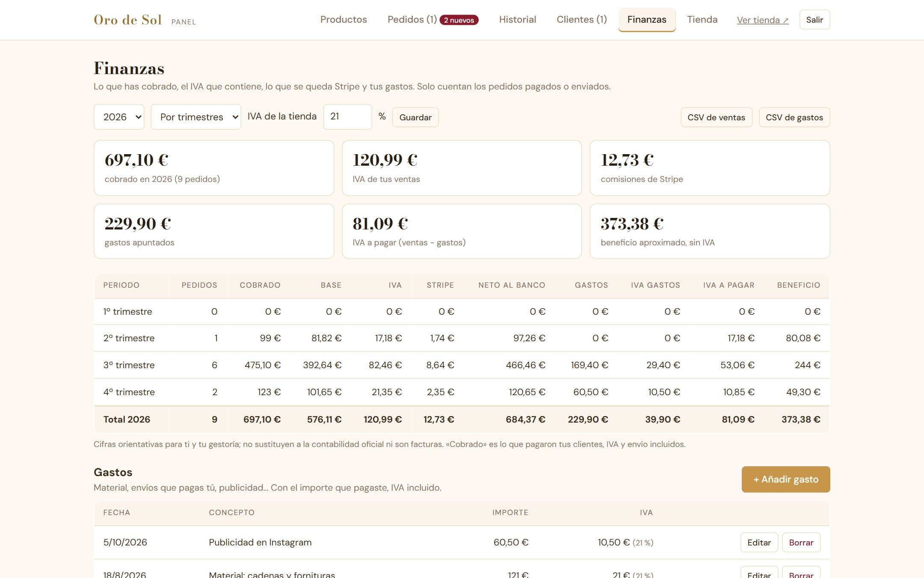Save the IVA rate with Guardar

coord(415,117)
